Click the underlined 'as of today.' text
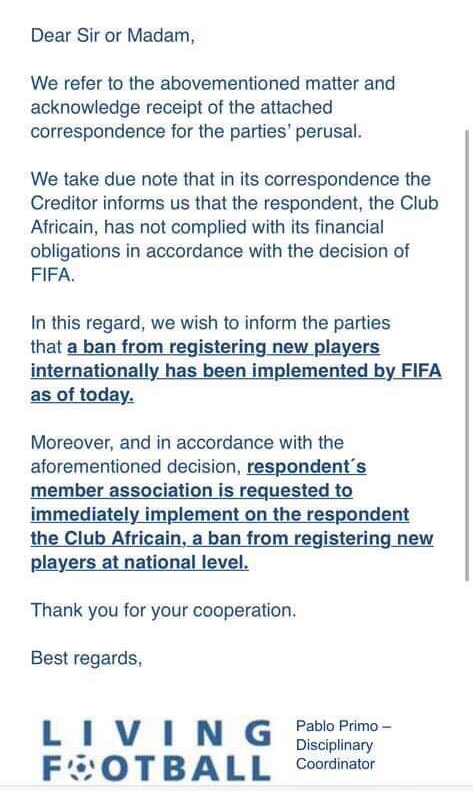This screenshot has width=473, height=791. pyautogui.click(x=82, y=395)
